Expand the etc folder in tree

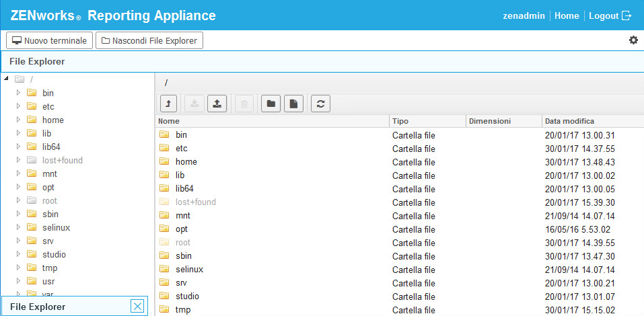(x=19, y=106)
